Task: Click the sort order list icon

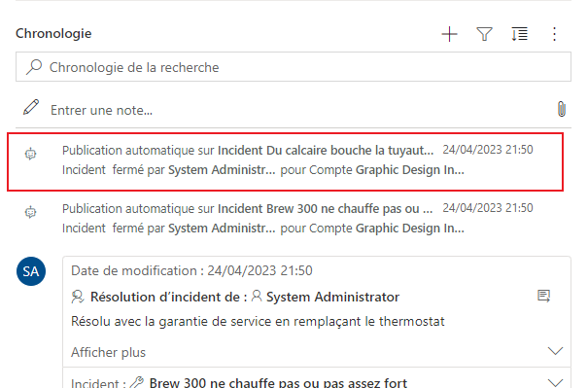Action: pos(519,34)
